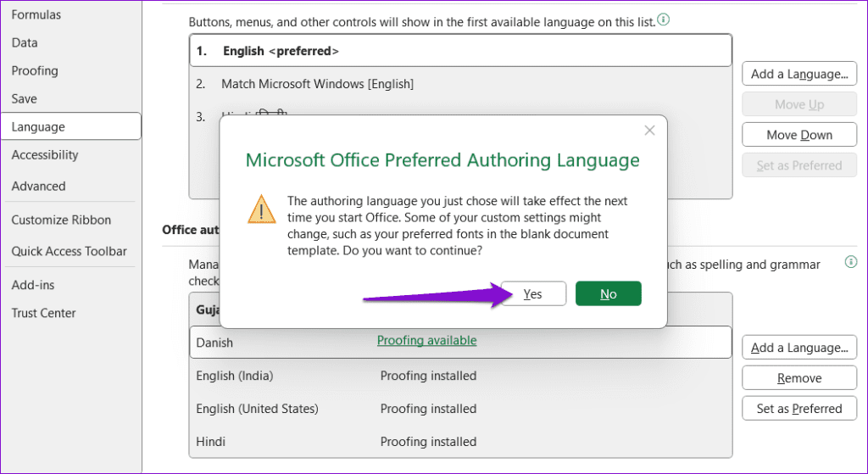The image size is (868, 474).
Task: Open Quick Access Toolbar options
Action: (70, 251)
